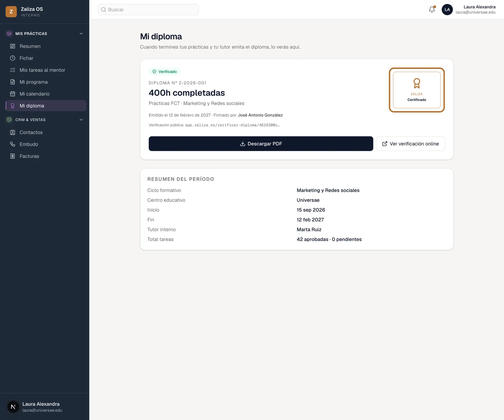Open Ver verificación online

pyautogui.click(x=410, y=144)
